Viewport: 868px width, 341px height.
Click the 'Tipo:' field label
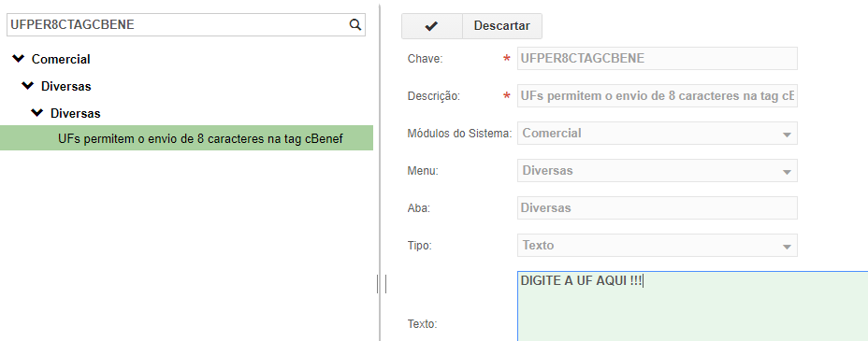419,246
